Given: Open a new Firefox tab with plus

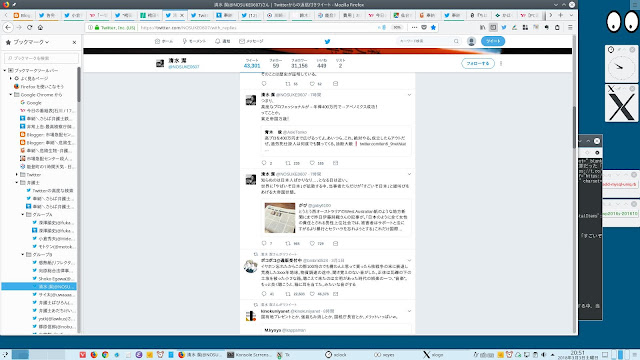Looking at the screenshot, I should [561, 15].
